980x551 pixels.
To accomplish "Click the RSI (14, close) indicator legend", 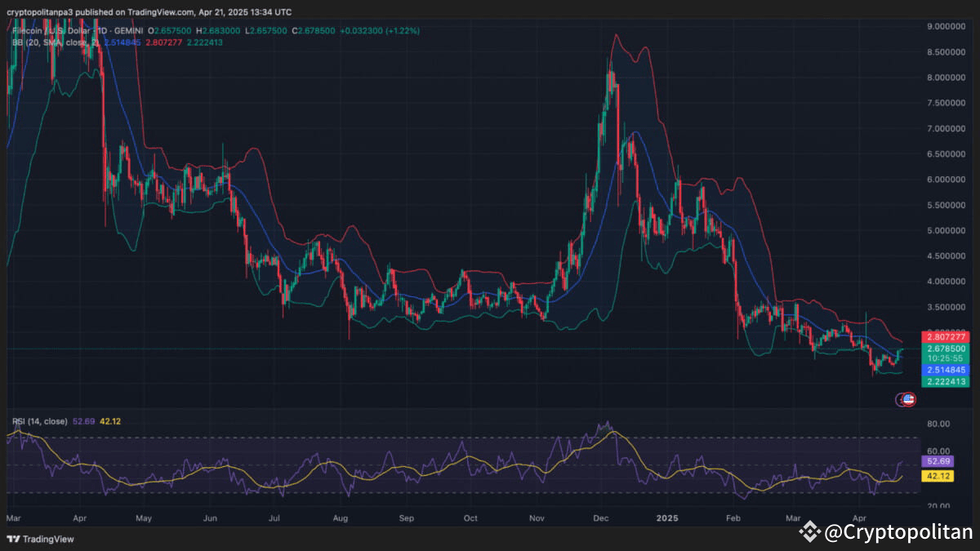I will point(40,421).
